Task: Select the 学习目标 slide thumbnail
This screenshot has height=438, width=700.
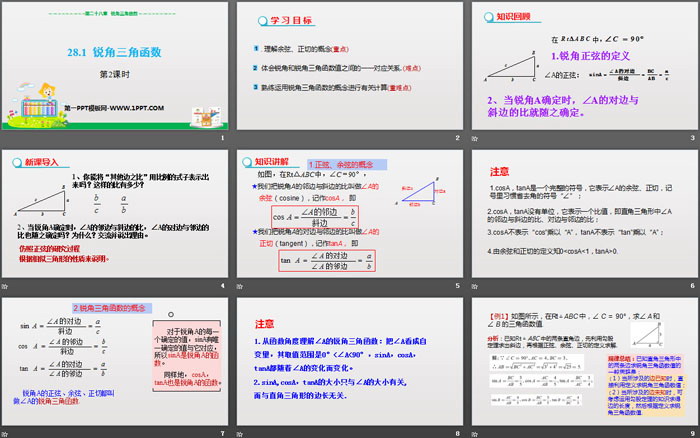Action: (350, 66)
